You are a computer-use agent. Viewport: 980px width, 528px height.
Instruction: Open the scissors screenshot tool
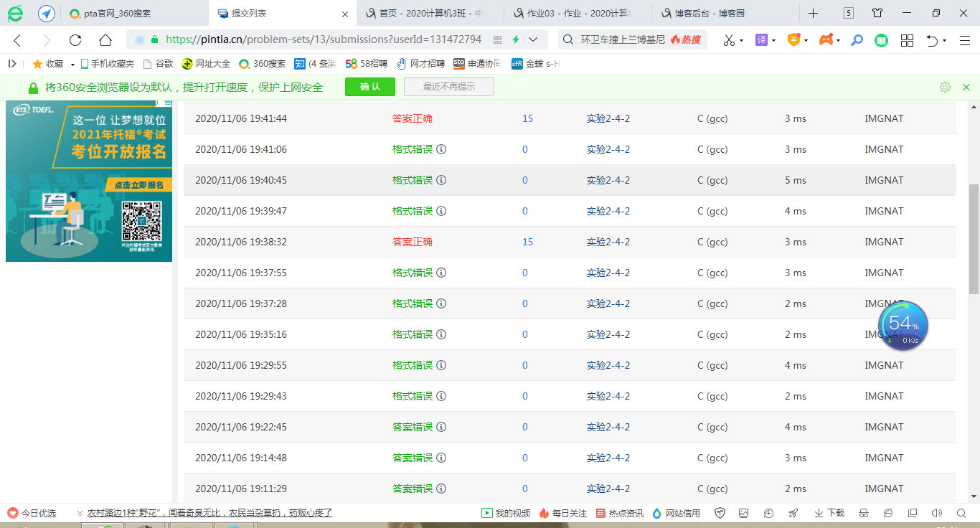pos(729,40)
